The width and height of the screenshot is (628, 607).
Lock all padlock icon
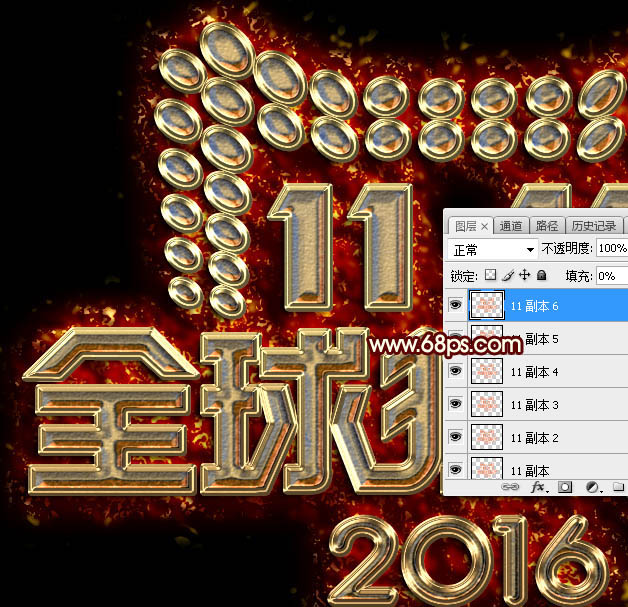pos(541,275)
